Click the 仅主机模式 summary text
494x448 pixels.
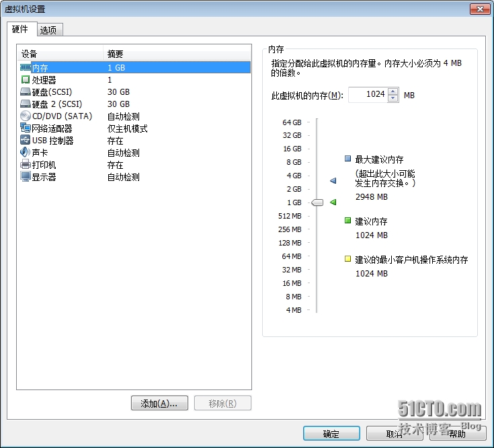tap(127, 128)
